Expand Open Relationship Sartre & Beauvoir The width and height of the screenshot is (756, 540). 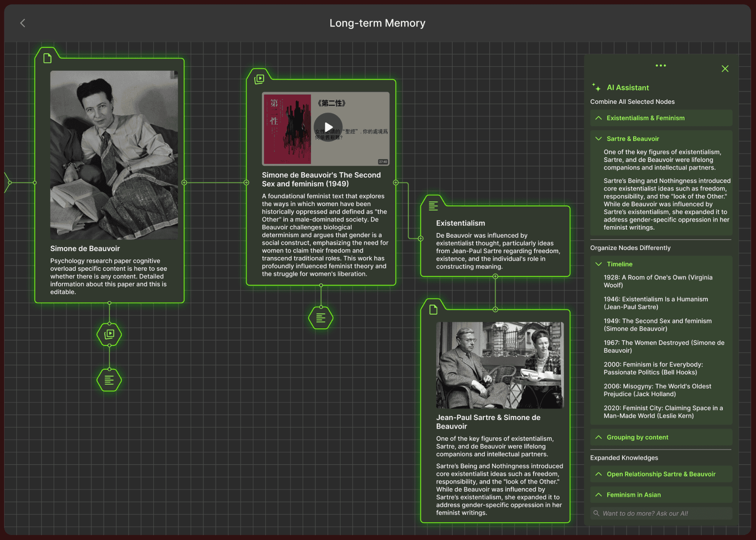click(x=661, y=474)
